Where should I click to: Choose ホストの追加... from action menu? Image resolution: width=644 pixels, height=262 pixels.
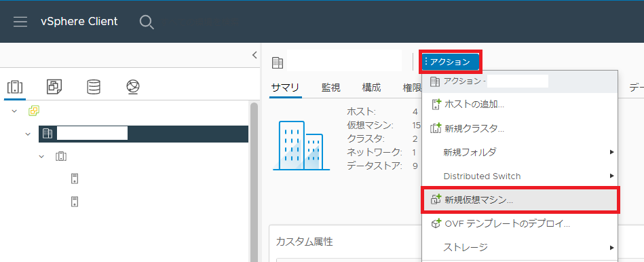[520, 105]
